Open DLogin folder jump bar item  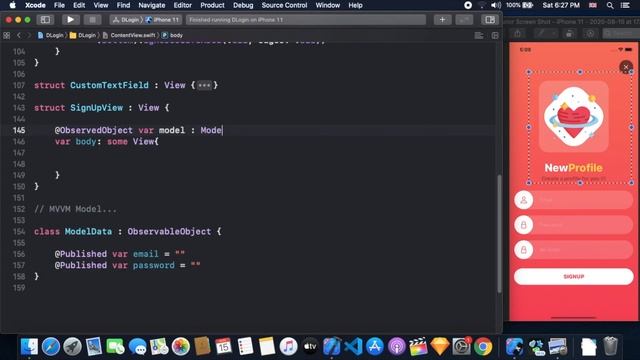pyautogui.click(x=83, y=36)
